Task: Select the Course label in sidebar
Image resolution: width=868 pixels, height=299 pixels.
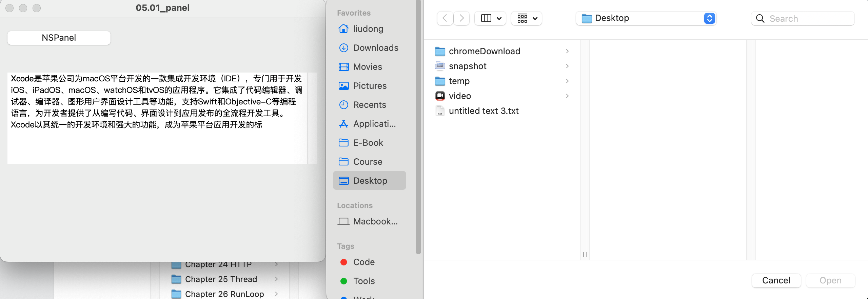Action: (368, 162)
